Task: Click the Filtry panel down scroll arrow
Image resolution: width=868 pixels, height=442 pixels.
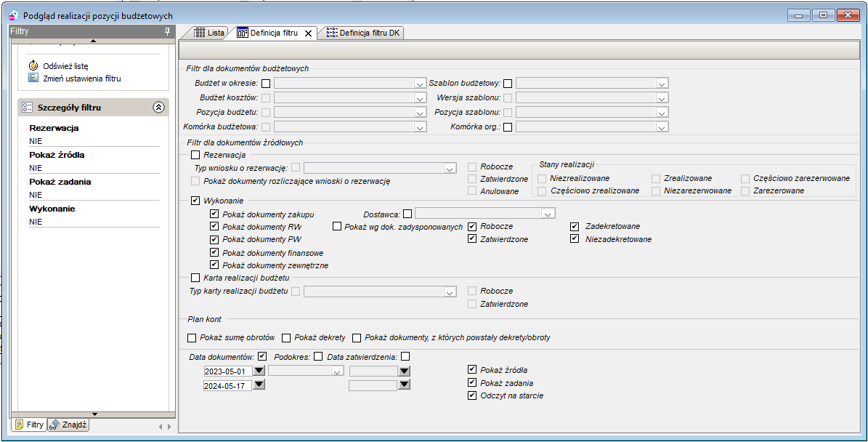Action: (x=94, y=414)
